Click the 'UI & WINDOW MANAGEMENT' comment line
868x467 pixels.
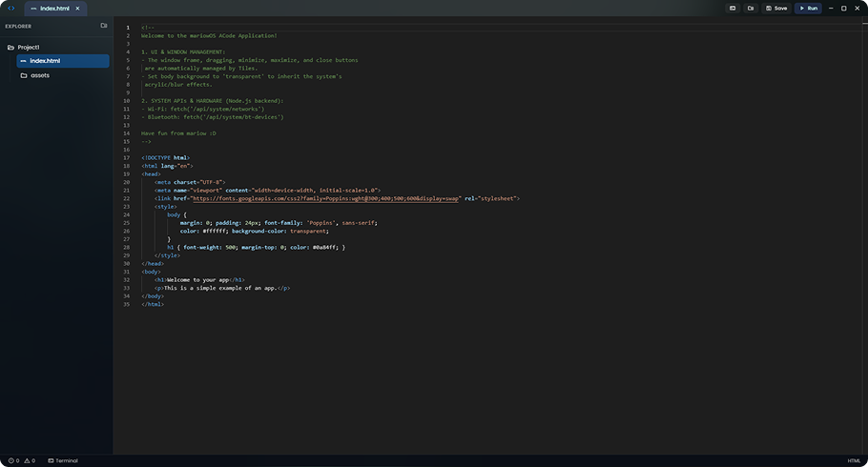[x=183, y=52]
